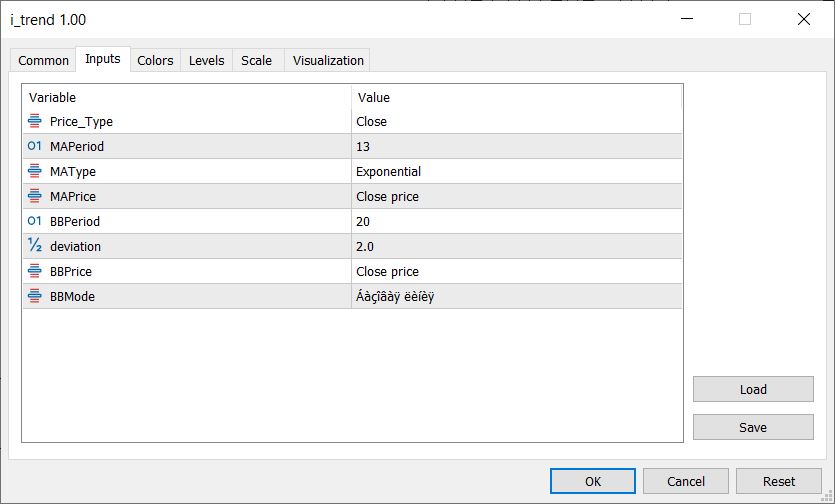Click the enum icon beside Price_Type
835x504 pixels.
[35, 121]
